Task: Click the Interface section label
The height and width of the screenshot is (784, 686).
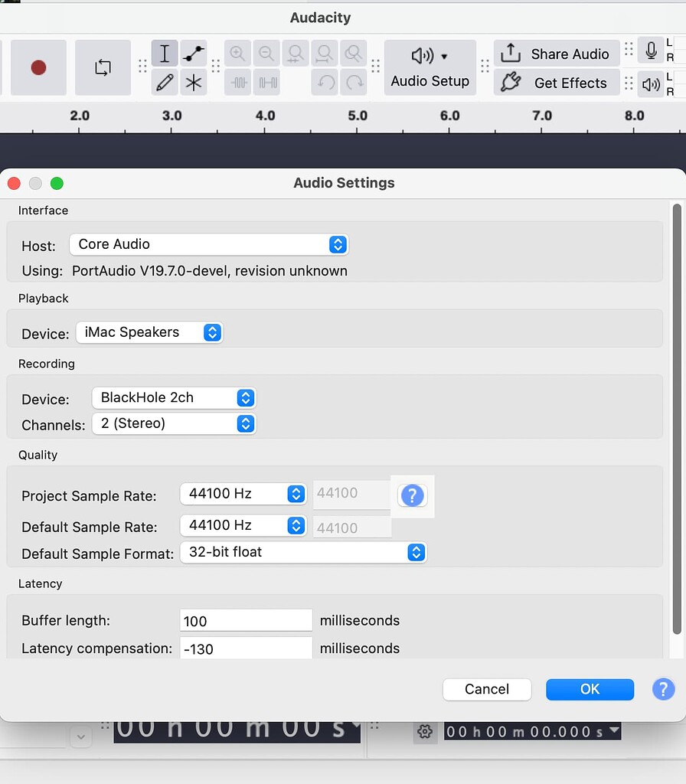Action: click(43, 211)
